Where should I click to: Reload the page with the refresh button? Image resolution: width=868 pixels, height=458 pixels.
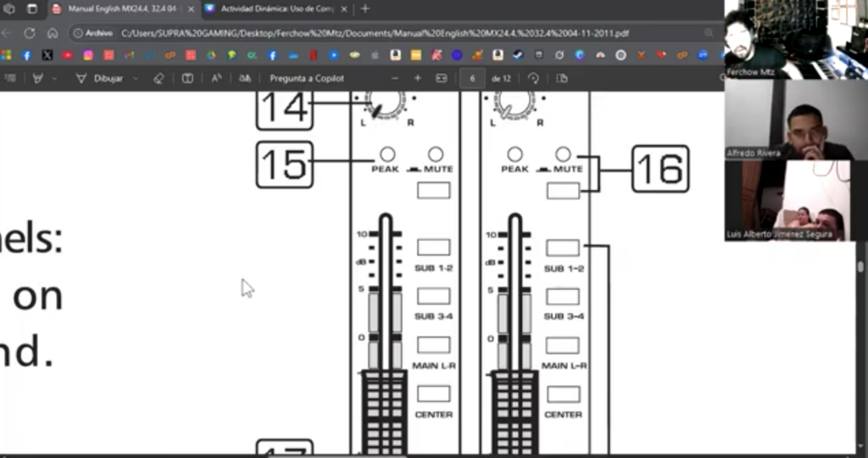pyautogui.click(x=30, y=33)
